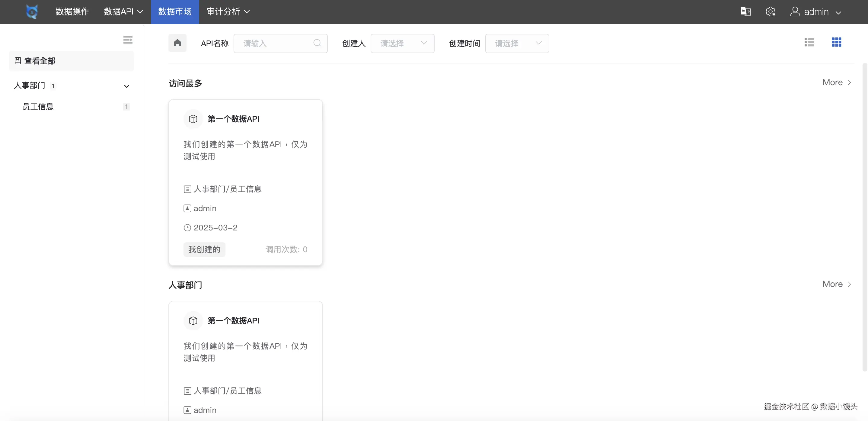Click the cube icon on 人事部门 section card
The height and width of the screenshot is (421, 868).
(x=193, y=320)
